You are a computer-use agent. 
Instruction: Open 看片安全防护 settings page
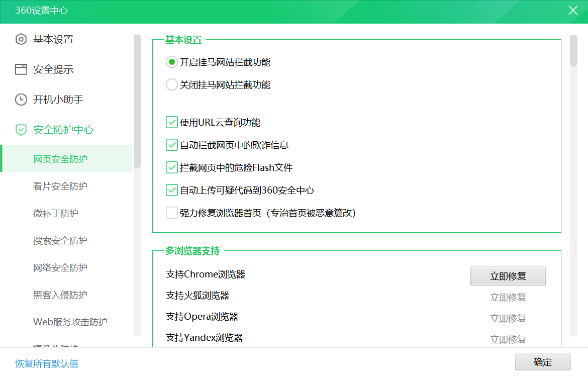click(x=60, y=186)
